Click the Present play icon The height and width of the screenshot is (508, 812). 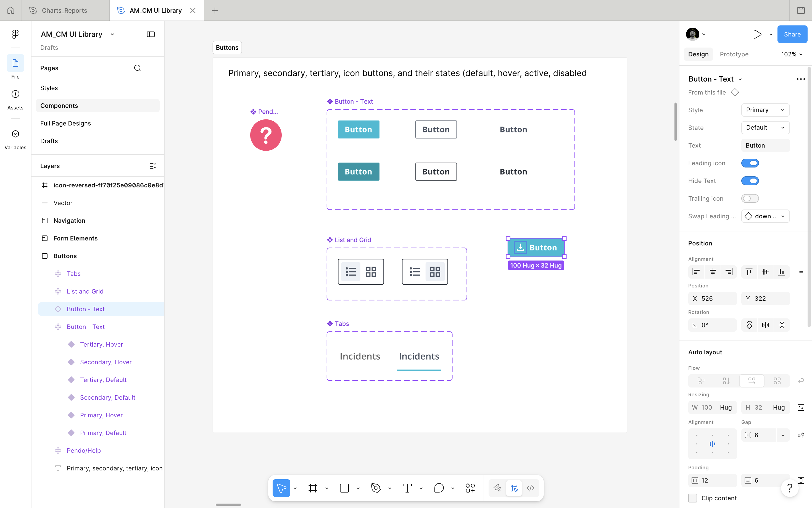click(x=757, y=34)
